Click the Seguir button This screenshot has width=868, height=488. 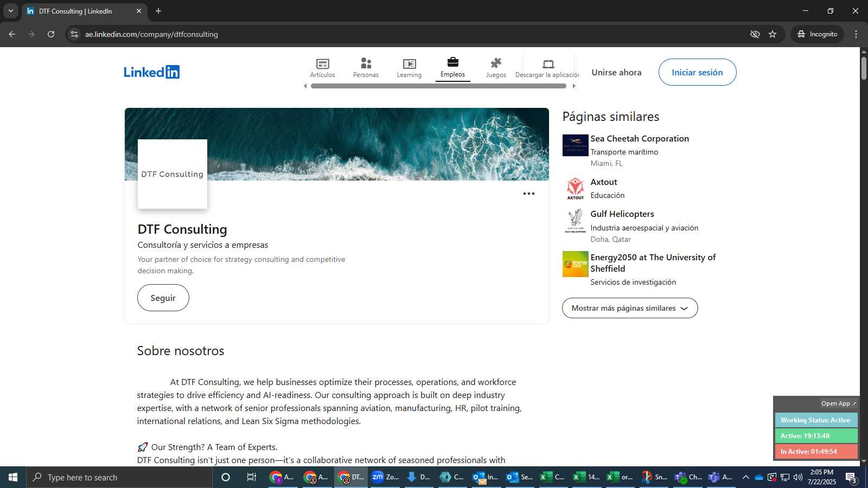[163, 298]
